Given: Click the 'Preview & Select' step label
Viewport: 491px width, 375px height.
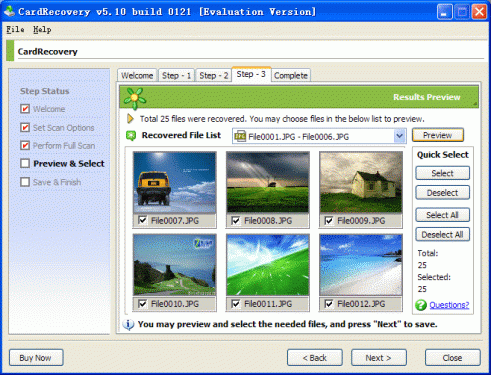Looking at the screenshot, I should click(69, 164).
